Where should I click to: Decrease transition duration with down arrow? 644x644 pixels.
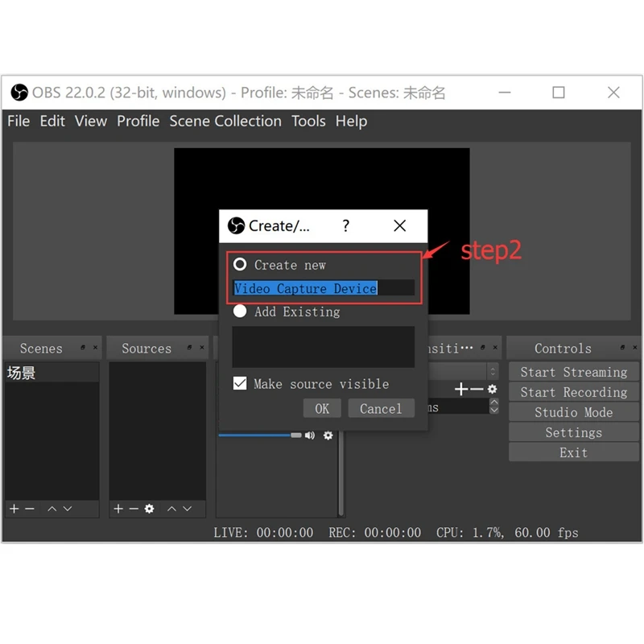click(494, 410)
